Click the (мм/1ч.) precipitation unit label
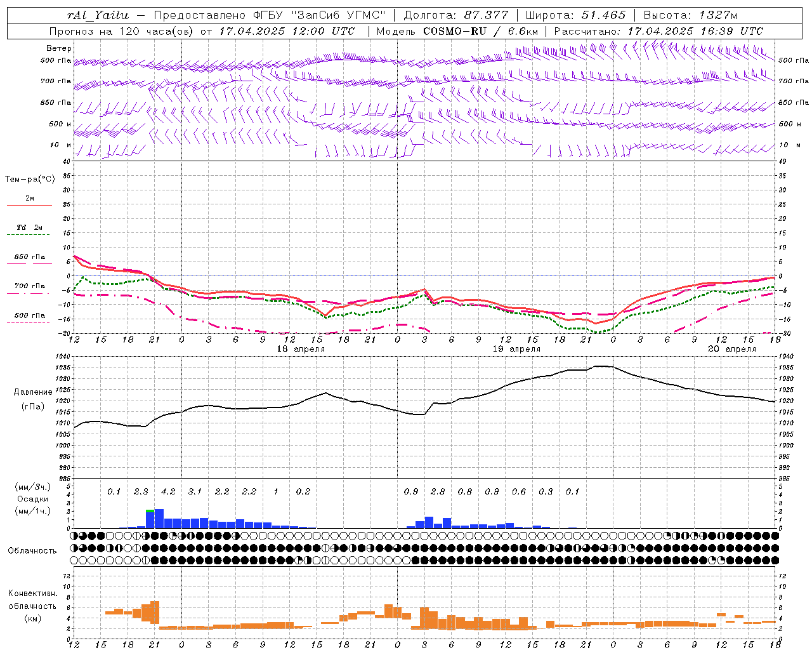The width and height of the screenshot is (812, 650). pos(33,511)
